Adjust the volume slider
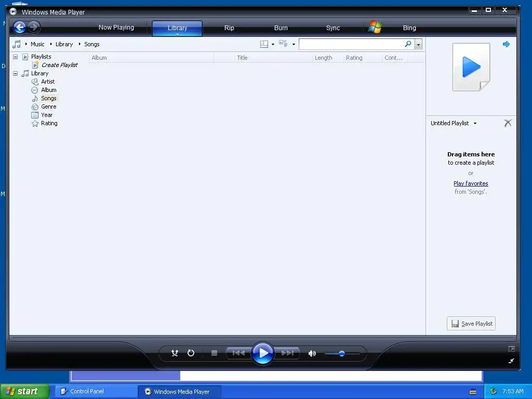This screenshot has width=532, height=399. (342, 353)
